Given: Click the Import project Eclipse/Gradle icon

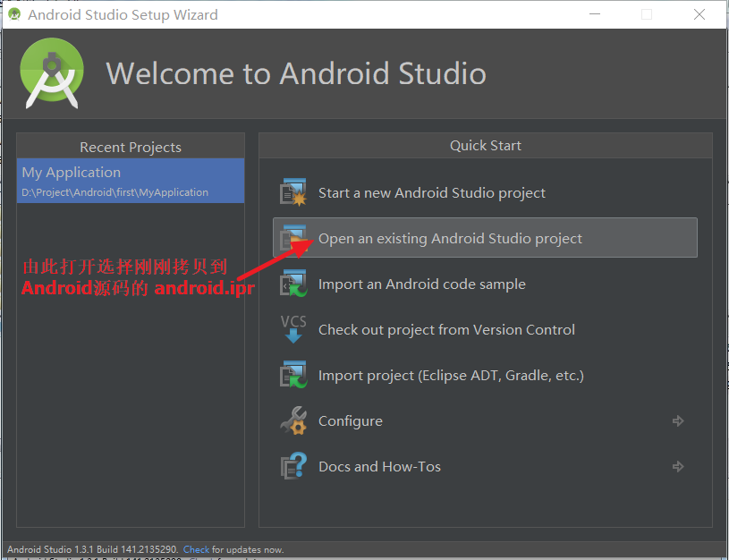Looking at the screenshot, I should (x=293, y=375).
